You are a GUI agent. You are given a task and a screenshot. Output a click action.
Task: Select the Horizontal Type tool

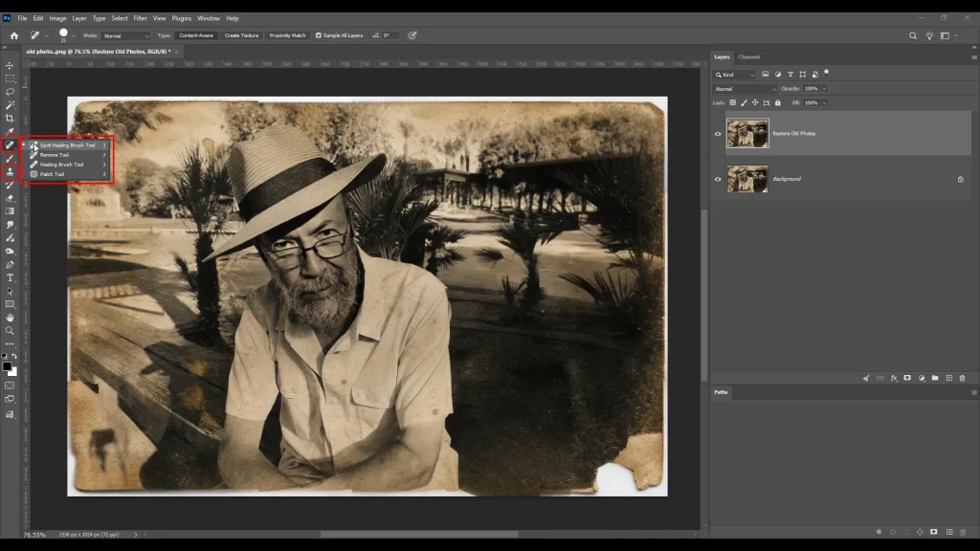coord(10,277)
